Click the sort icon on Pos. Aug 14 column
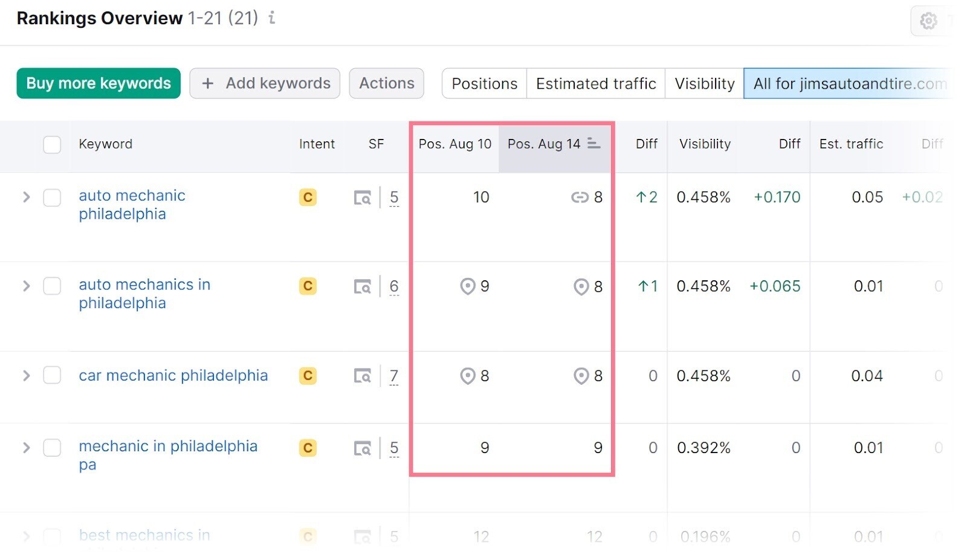The height and width of the screenshot is (560, 967). coord(593,144)
